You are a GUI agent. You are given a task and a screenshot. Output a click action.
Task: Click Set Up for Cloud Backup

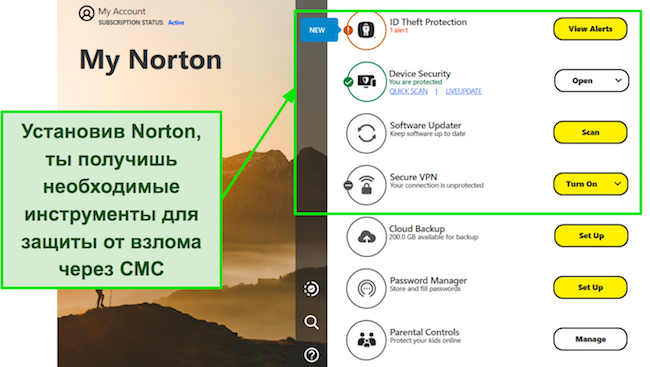point(591,236)
